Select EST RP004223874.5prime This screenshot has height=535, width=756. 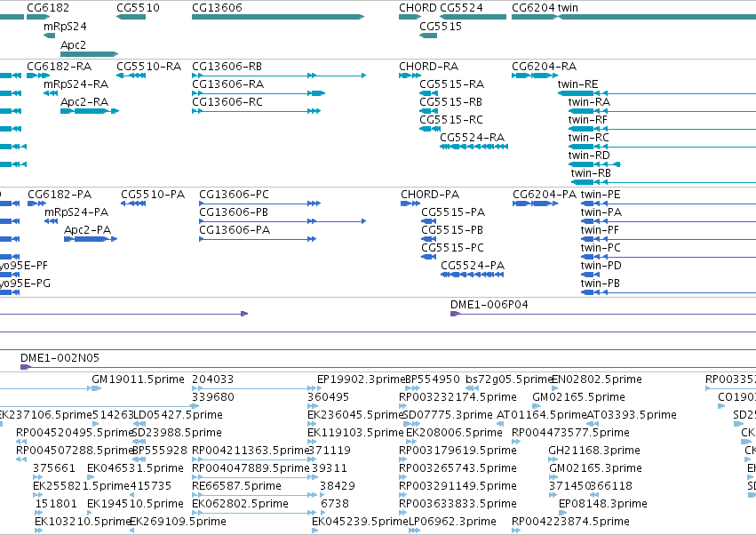coord(570,522)
